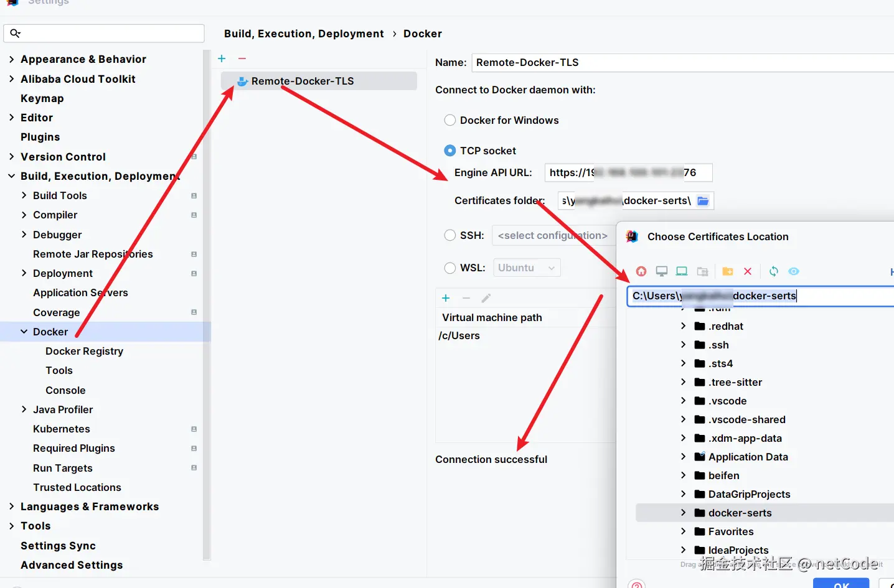
Task: Open the Keymap settings page
Action: pyautogui.click(x=42, y=98)
